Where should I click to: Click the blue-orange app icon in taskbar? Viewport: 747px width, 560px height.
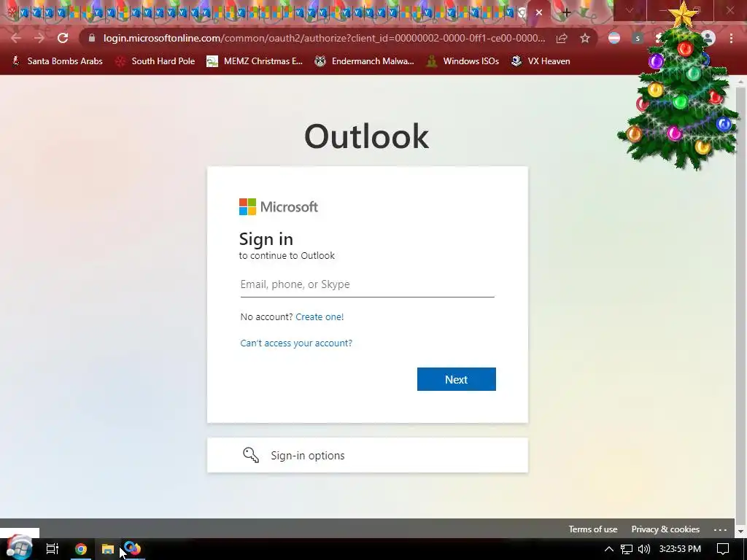[133, 548]
